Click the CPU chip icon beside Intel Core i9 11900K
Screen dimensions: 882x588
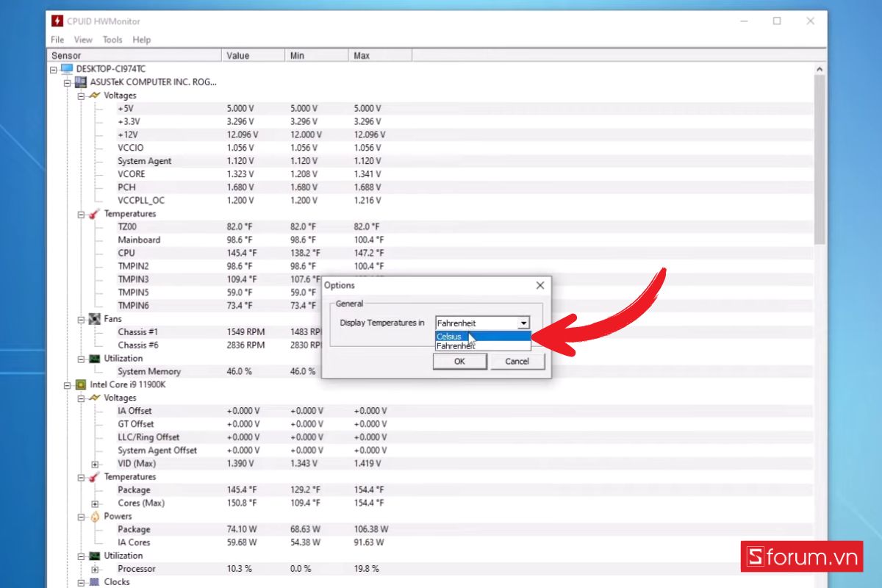tap(81, 384)
